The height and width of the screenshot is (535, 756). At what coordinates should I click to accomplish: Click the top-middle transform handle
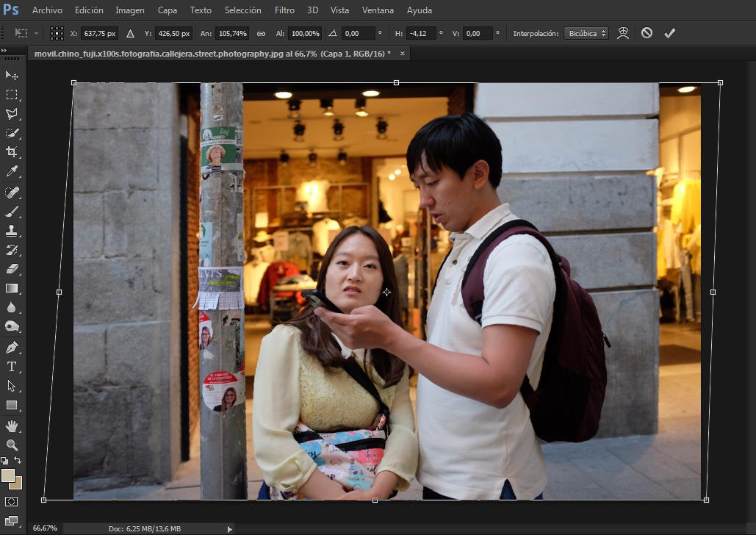tap(396, 83)
